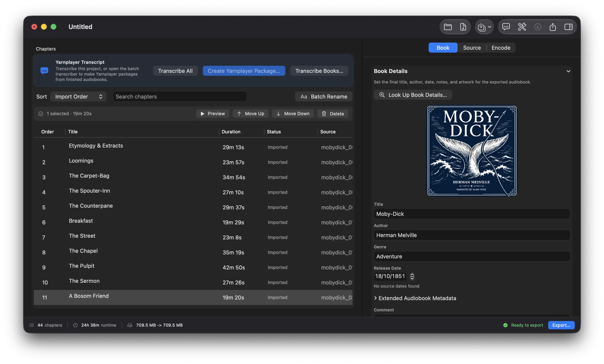This screenshot has width=604, height=364.
Task: Open the tools wrench toolbar icon
Action: [x=522, y=27]
